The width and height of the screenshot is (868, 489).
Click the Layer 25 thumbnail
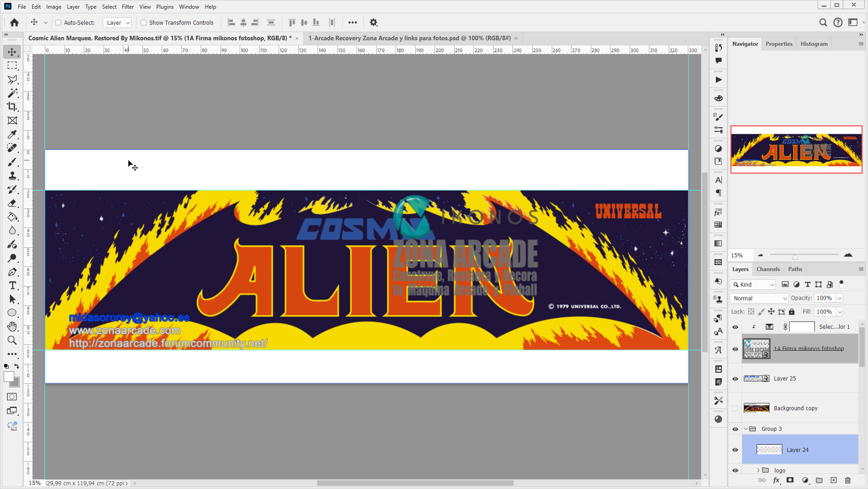coord(754,379)
